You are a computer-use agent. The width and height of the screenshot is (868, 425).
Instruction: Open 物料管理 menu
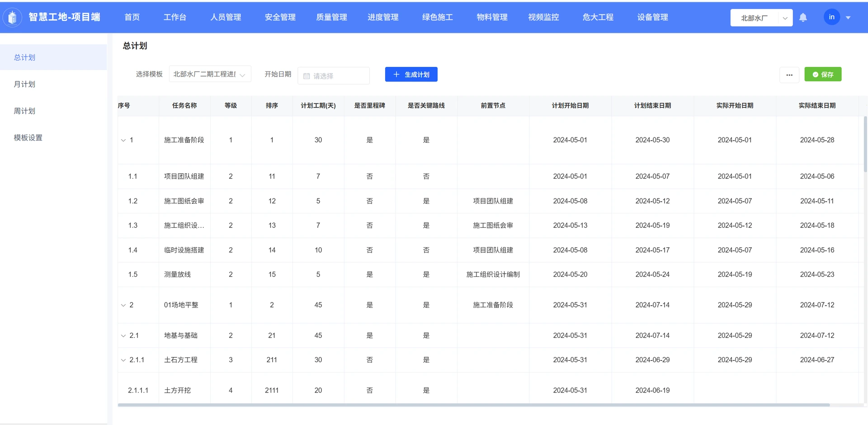492,17
